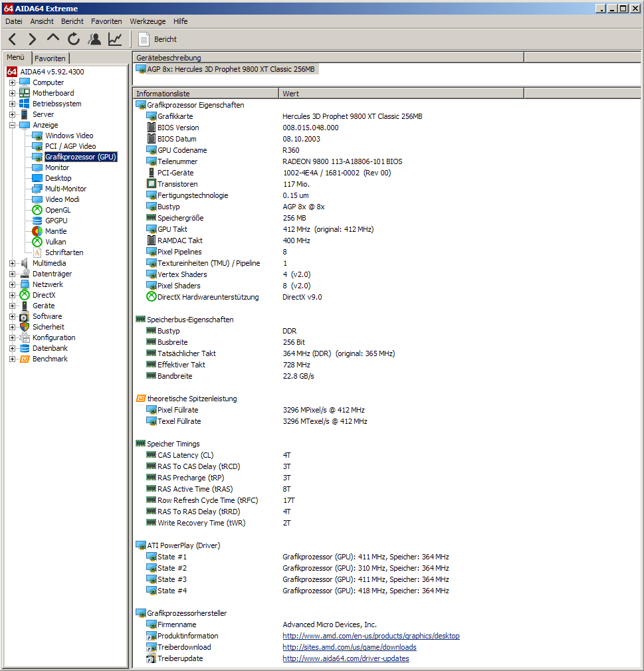Refresh the view with the reload icon

74,39
